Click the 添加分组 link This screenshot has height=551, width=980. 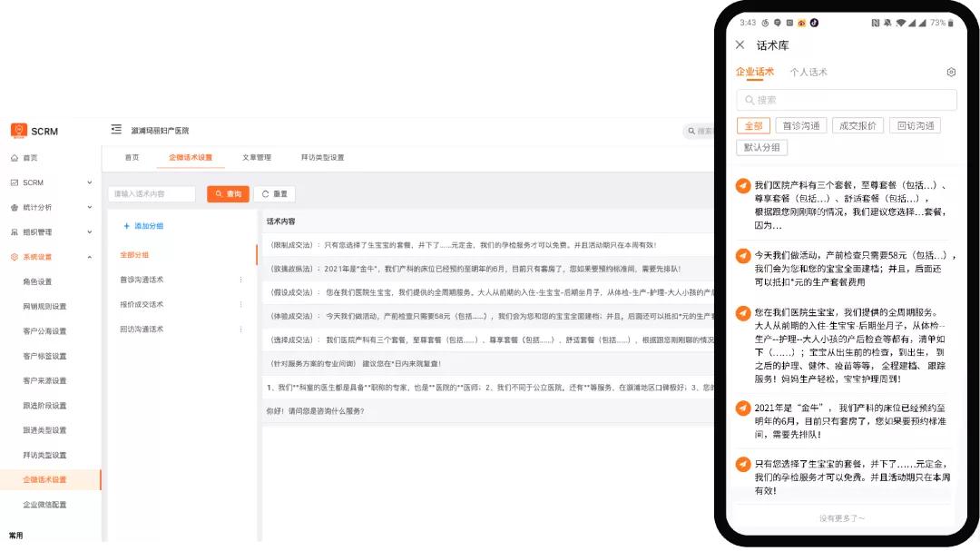tap(143, 226)
